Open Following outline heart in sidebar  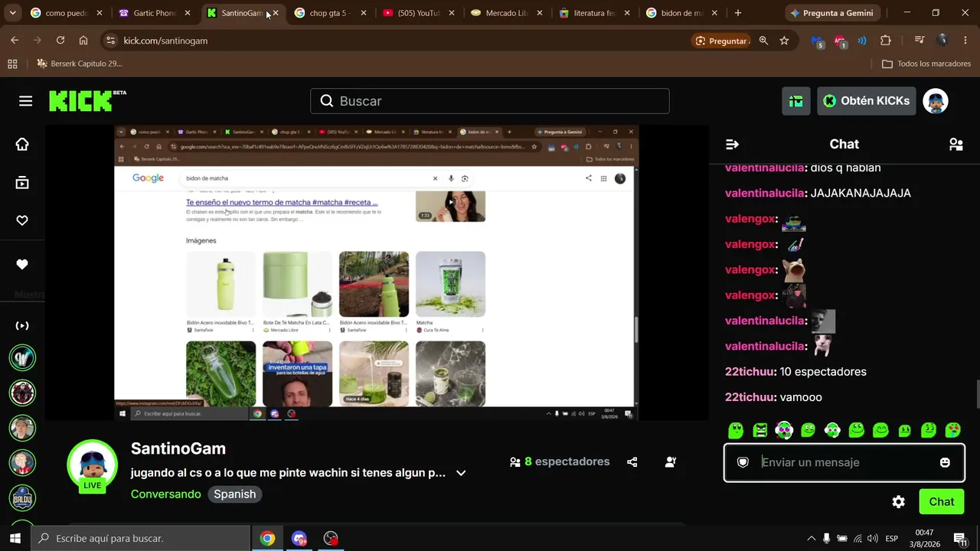click(22, 220)
